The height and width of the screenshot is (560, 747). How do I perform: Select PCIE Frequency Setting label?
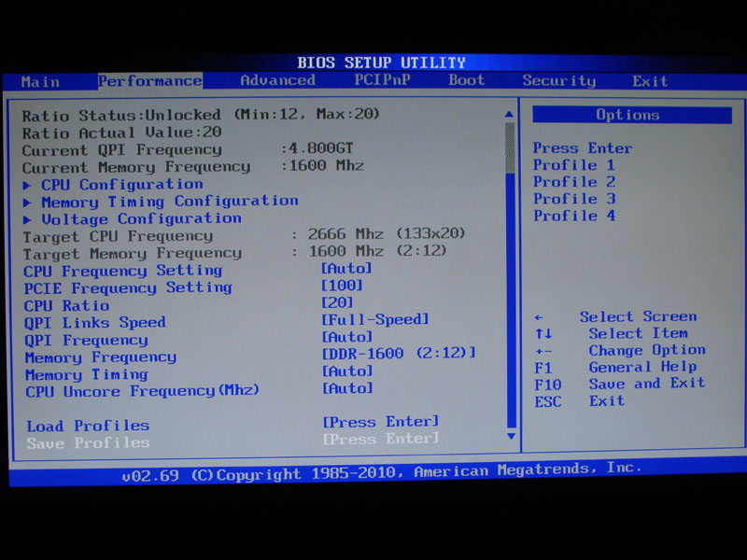tap(128, 288)
